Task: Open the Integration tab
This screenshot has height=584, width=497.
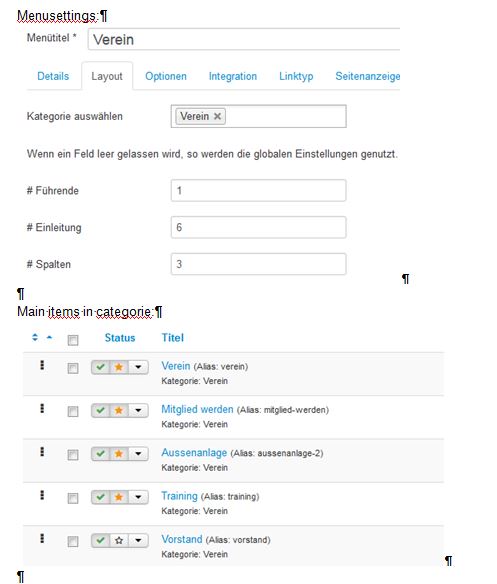Action: point(233,76)
